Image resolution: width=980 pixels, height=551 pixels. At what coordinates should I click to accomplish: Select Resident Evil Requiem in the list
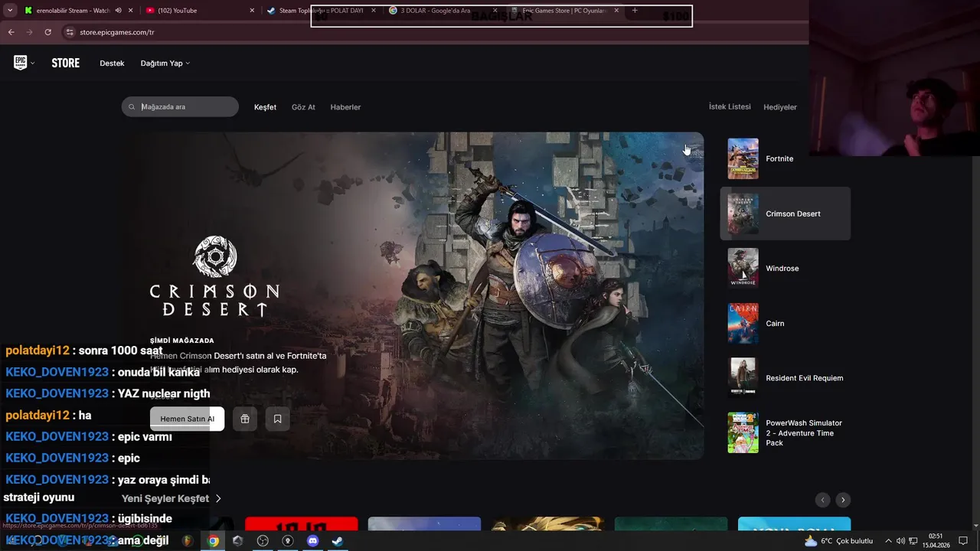pos(785,378)
